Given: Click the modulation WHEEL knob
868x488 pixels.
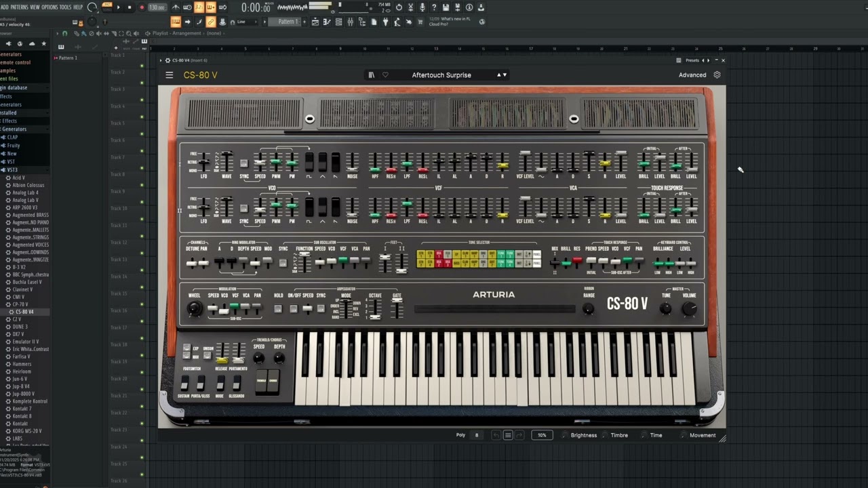Looking at the screenshot, I should (194, 309).
